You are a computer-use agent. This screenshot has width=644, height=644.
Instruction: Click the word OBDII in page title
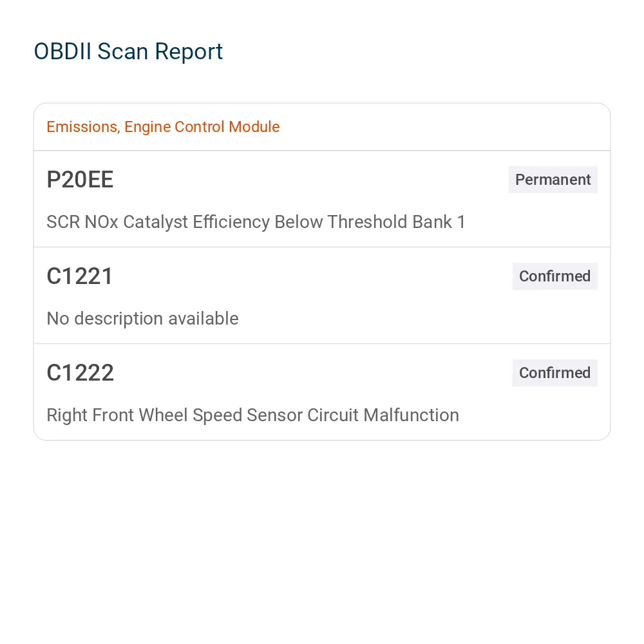point(62,52)
